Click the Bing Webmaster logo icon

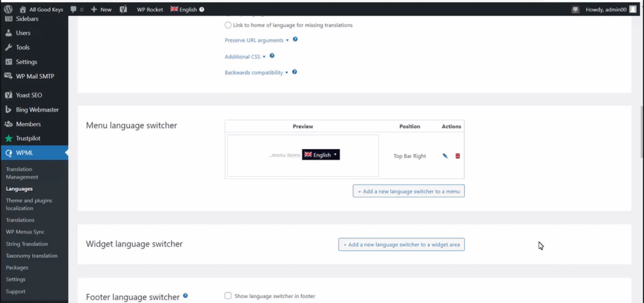pos(8,110)
